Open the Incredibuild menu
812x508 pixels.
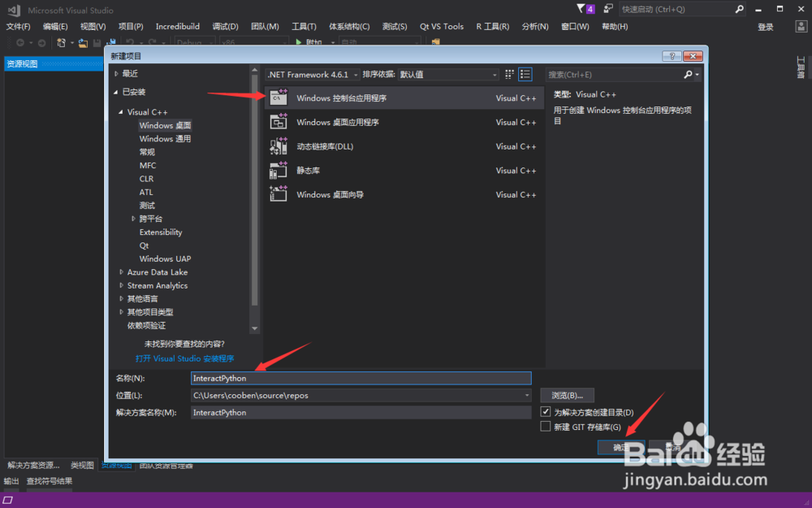pos(178,27)
